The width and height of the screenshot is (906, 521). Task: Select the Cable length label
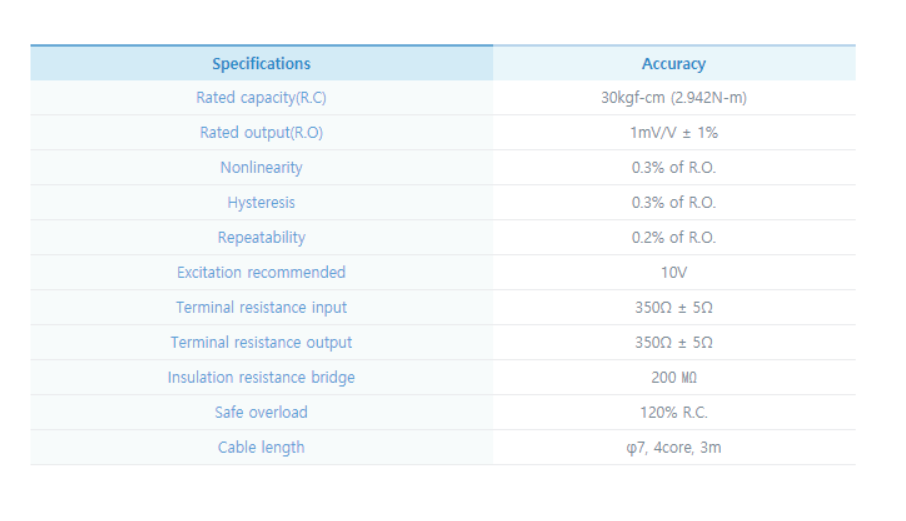pos(261,448)
